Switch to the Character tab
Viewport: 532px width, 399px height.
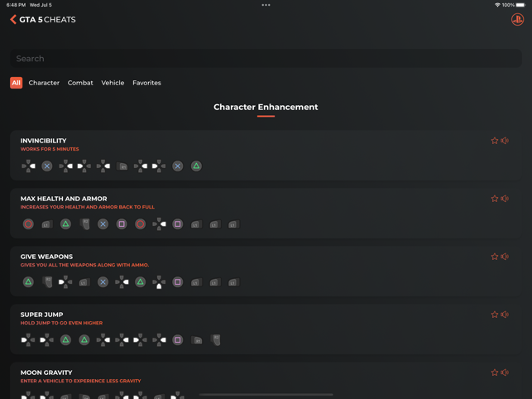[x=44, y=83]
